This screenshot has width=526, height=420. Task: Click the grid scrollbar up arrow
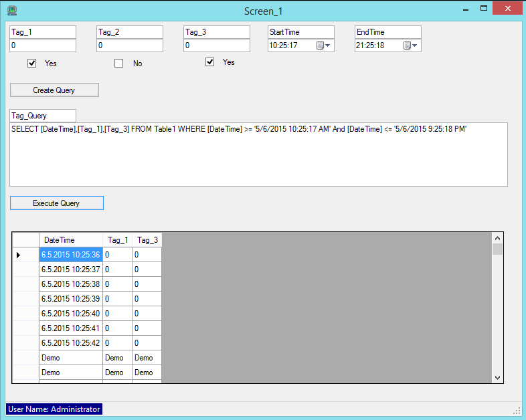click(497, 238)
